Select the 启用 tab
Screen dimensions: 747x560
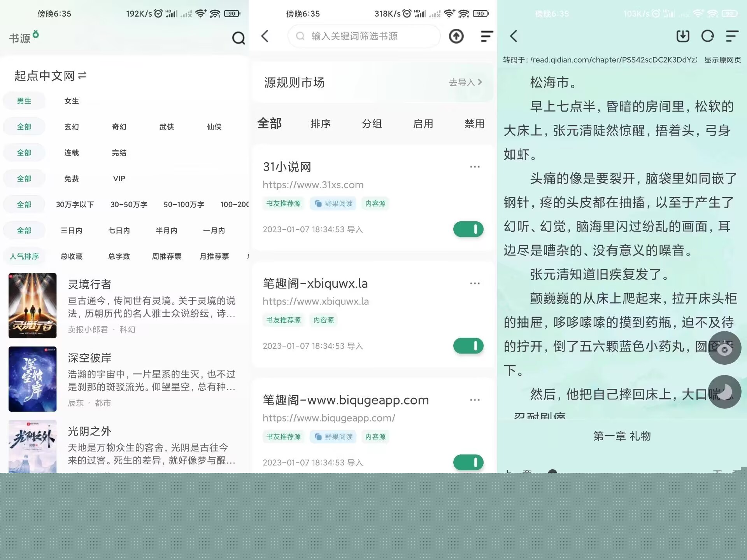pos(423,124)
